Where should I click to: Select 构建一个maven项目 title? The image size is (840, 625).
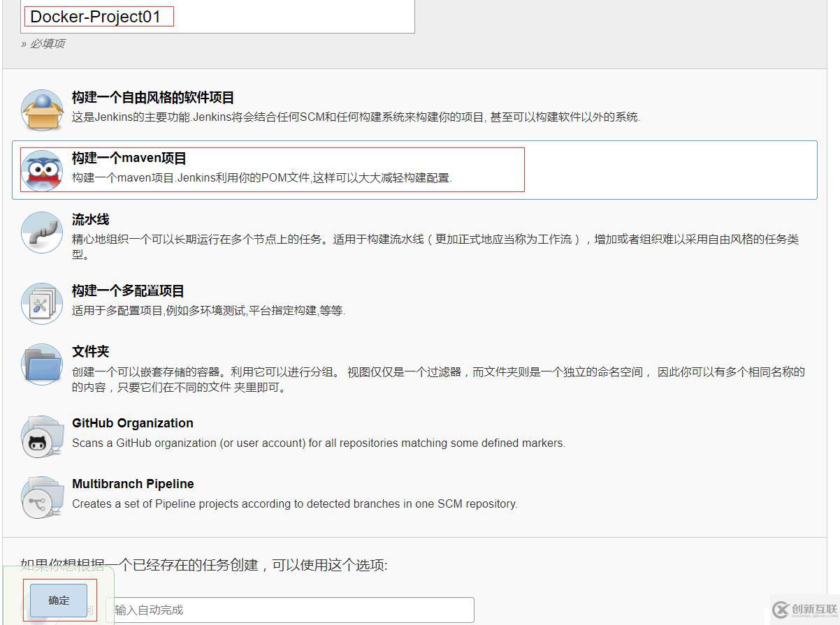129,159
